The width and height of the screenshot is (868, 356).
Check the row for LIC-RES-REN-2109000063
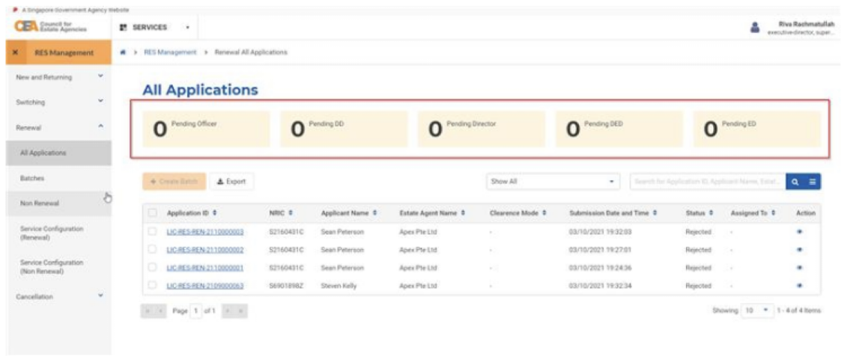(x=153, y=286)
